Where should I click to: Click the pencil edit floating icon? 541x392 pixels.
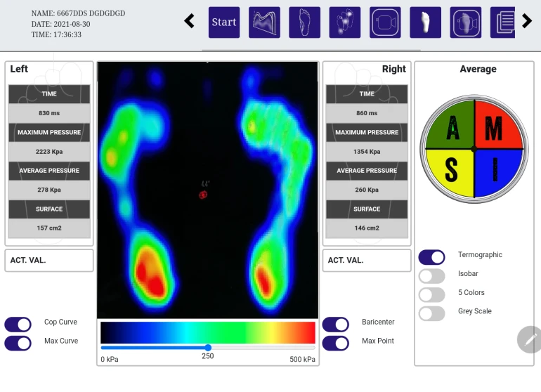click(x=530, y=339)
